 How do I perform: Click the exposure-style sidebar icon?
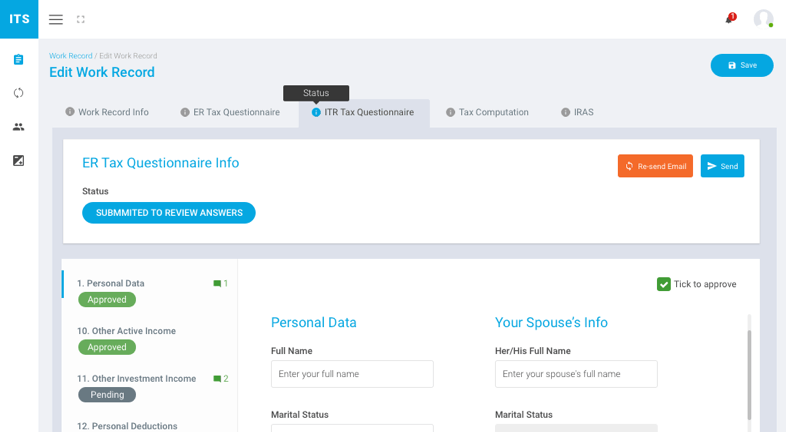coord(18,160)
